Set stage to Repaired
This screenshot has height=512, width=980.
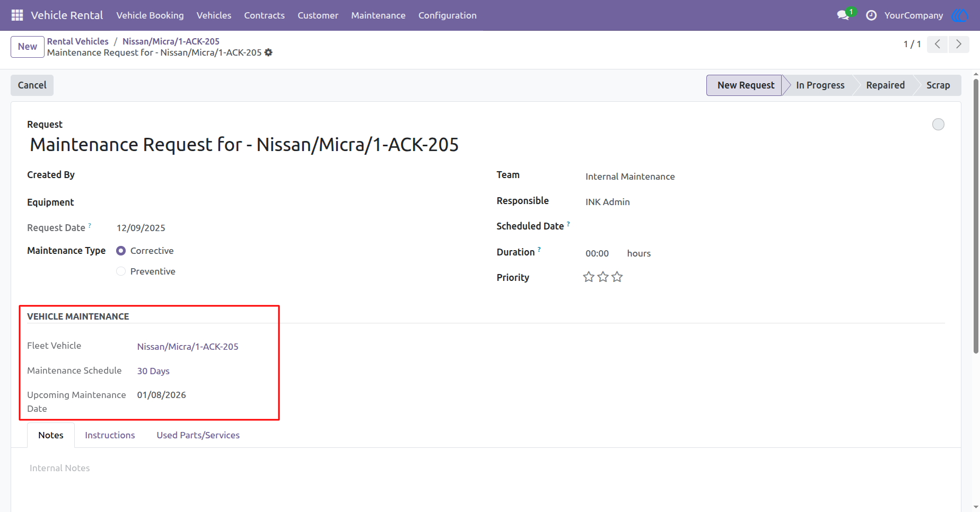click(885, 85)
